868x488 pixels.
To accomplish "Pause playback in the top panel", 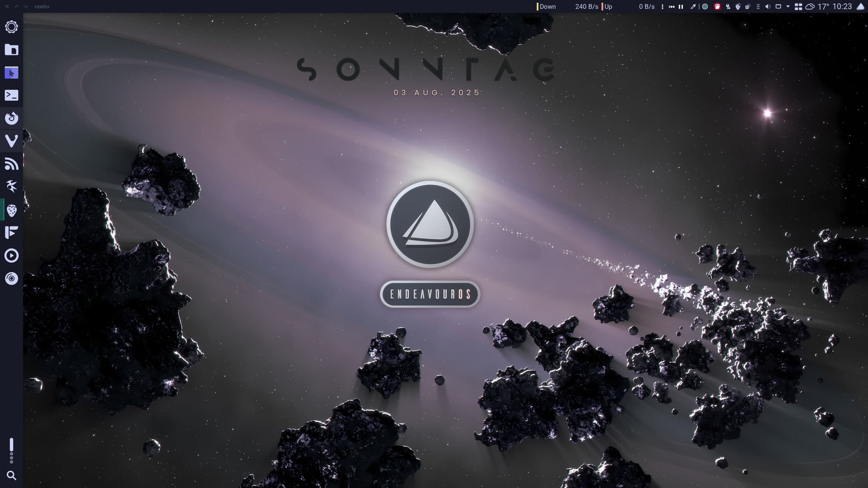I will coord(681,7).
